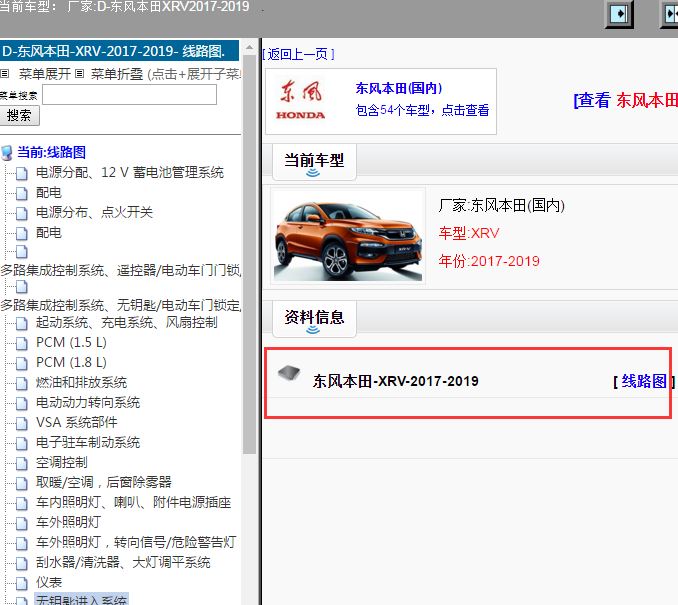Open 电动动力转向系统 item
678x605 pixels.
click(88, 403)
